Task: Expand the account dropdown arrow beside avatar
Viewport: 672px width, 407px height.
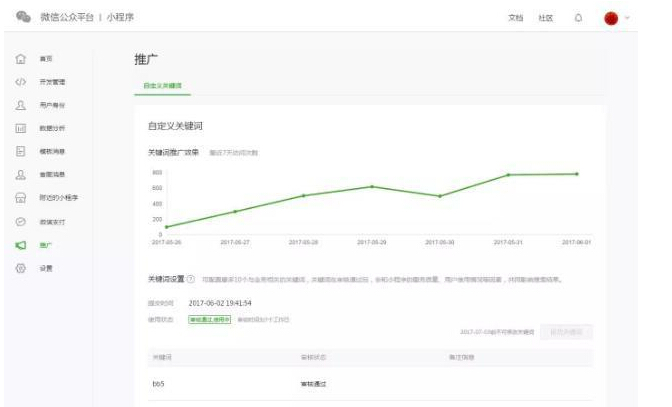Action: 627,18
